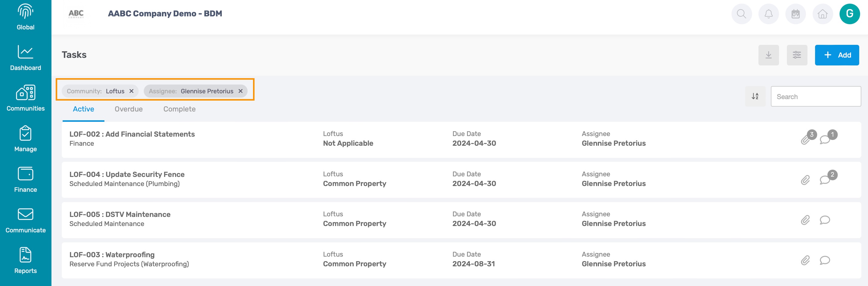Switch to the Overdue tab
Screen dimensions: 868x286
(x=129, y=109)
